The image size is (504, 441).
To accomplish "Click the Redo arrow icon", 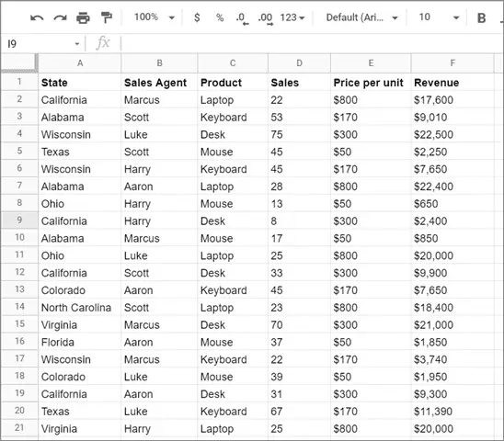I will pos(60,17).
